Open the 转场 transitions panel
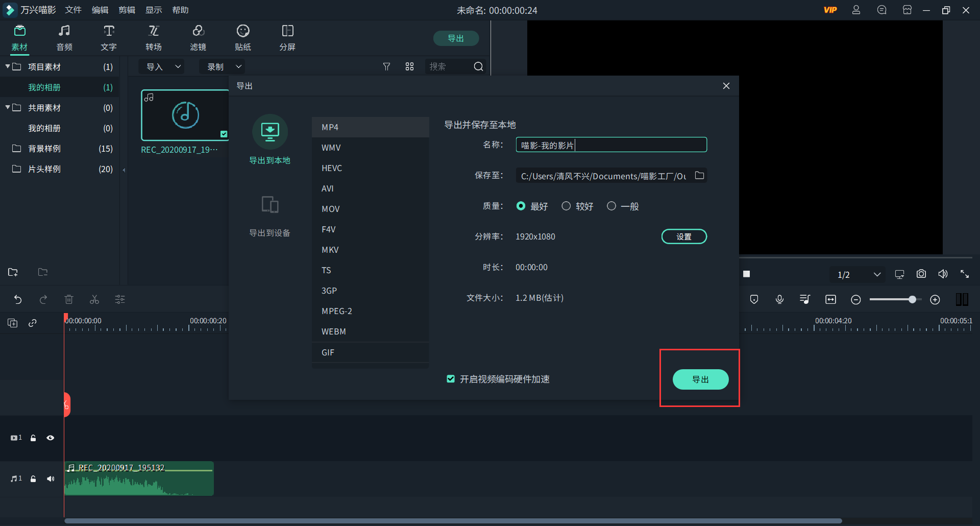This screenshot has height=526, width=980. (x=153, y=37)
